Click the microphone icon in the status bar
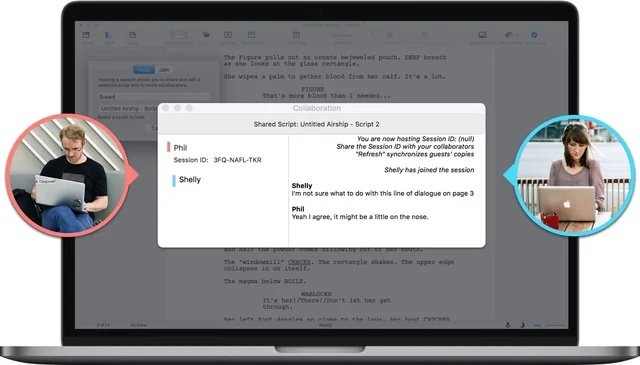Screen dimensions: 640x365 pyautogui.click(x=508, y=325)
